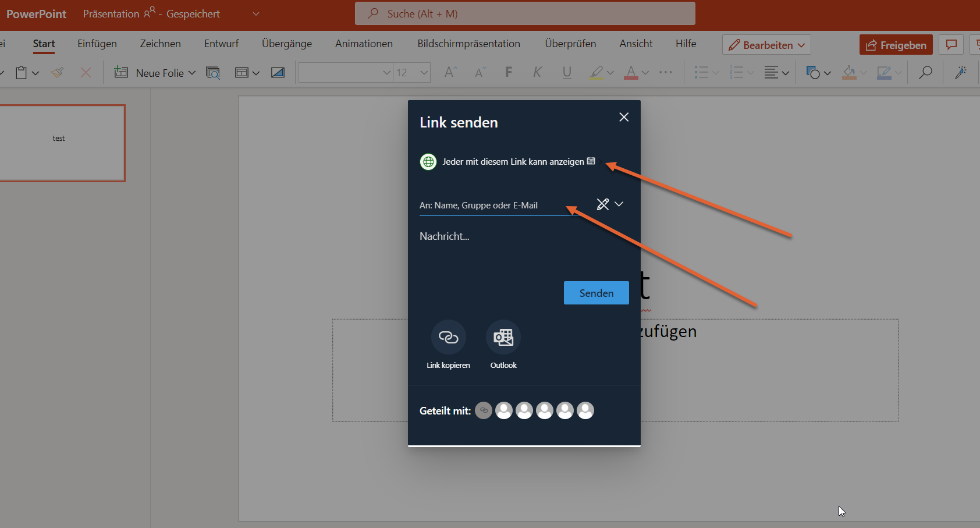Click the Link kopieren icon

[x=448, y=337]
